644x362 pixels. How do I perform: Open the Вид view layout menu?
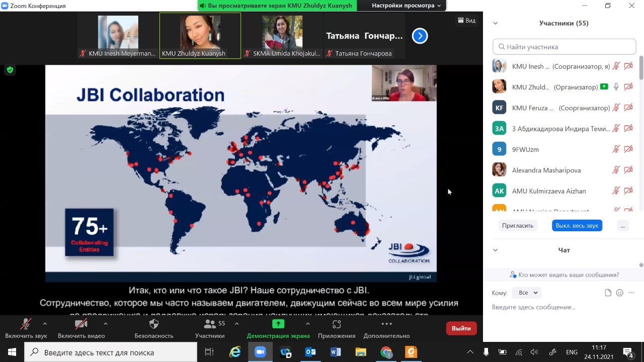(466, 21)
